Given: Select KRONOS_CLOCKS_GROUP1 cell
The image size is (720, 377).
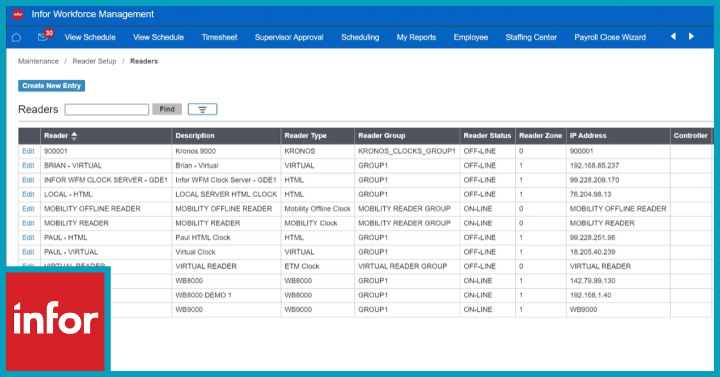Looking at the screenshot, I should (x=407, y=151).
